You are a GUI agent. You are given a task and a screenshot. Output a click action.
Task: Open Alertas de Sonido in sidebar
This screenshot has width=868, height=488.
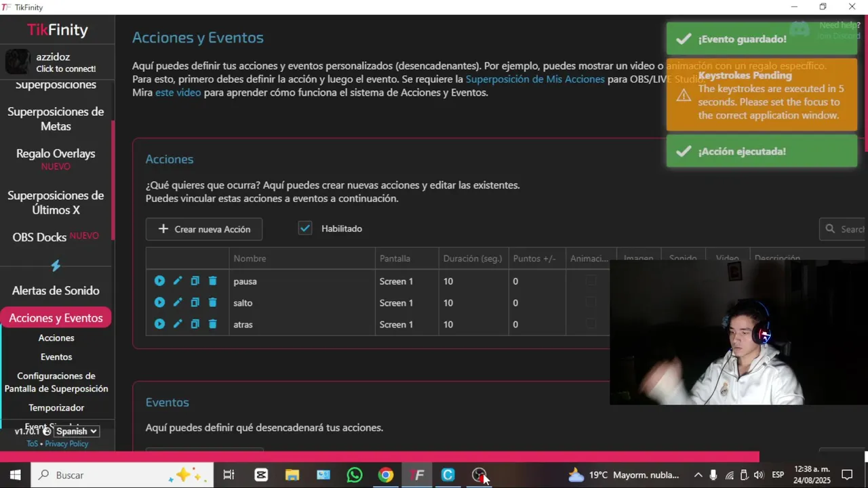[x=56, y=290]
